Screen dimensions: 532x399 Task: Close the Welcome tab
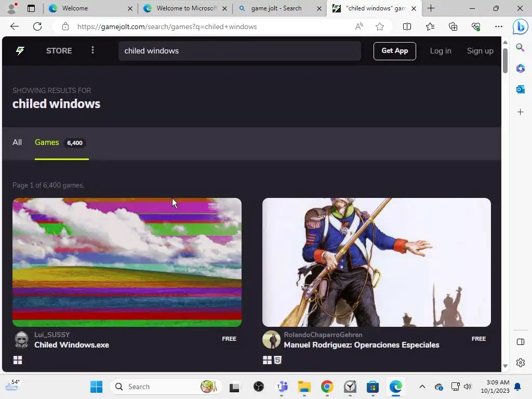[x=130, y=8]
